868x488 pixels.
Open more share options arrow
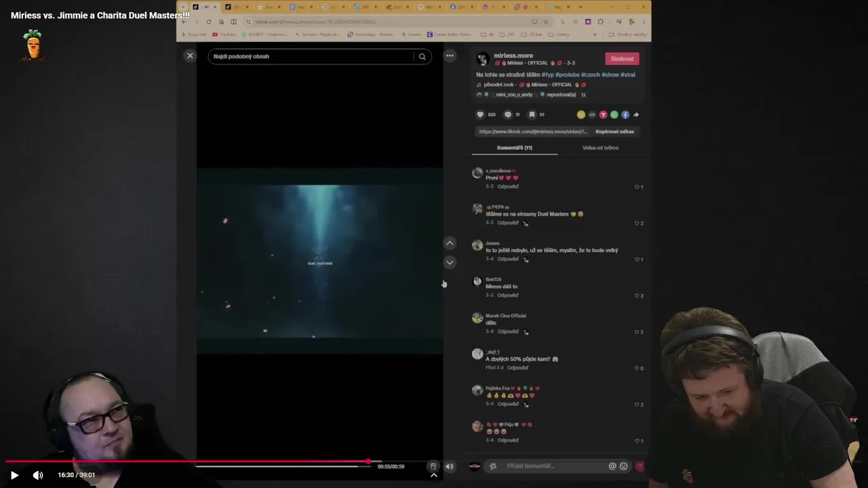click(636, 115)
